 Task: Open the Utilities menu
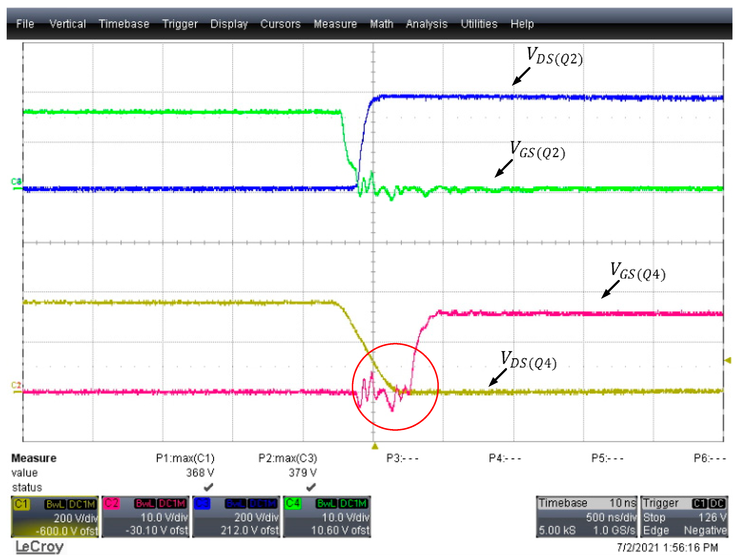coord(479,24)
